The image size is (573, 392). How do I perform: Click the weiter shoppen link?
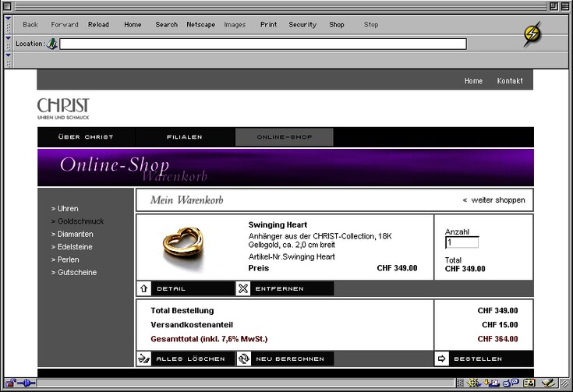(493, 200)
